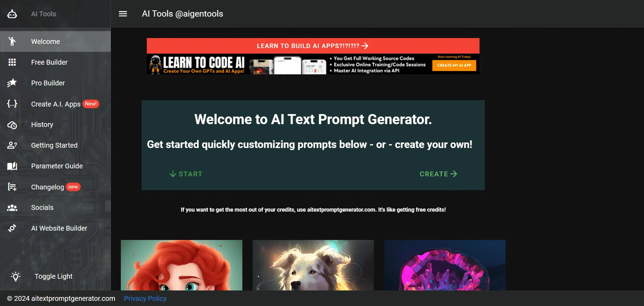Screen dimensions: 644x306
Task: Open the Changelog menu item
Action: (x=55, y=187)
